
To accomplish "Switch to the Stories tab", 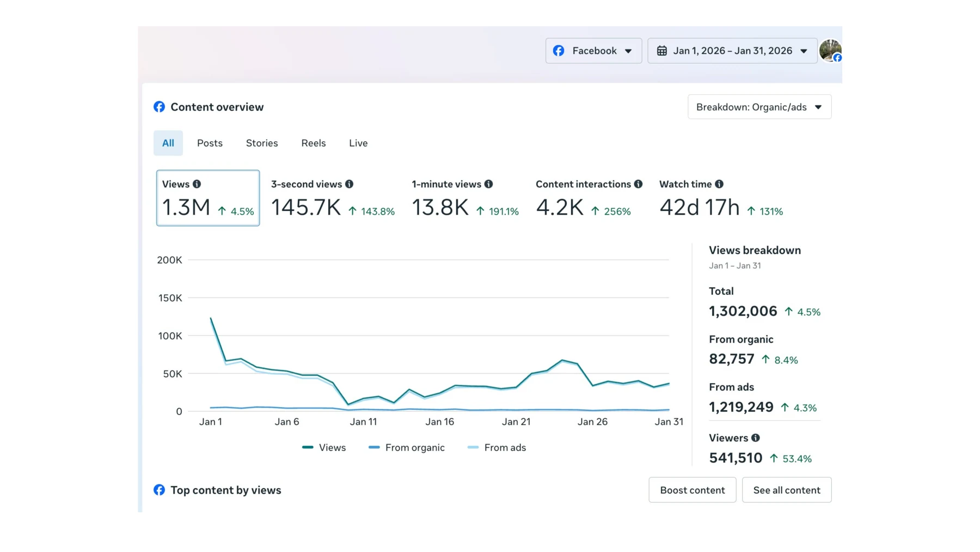I will click(262, 143).
